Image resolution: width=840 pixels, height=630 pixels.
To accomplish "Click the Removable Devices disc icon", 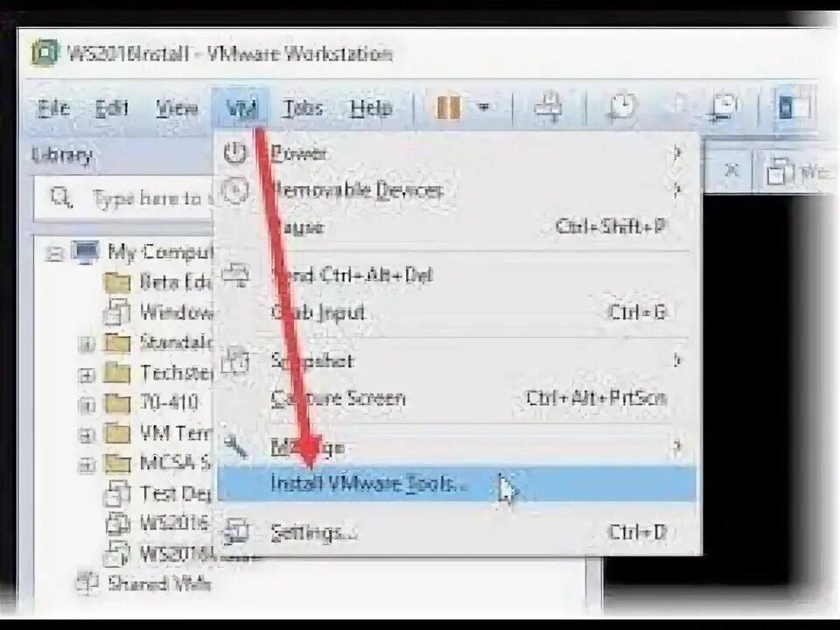I will click(x=235, y=190).
